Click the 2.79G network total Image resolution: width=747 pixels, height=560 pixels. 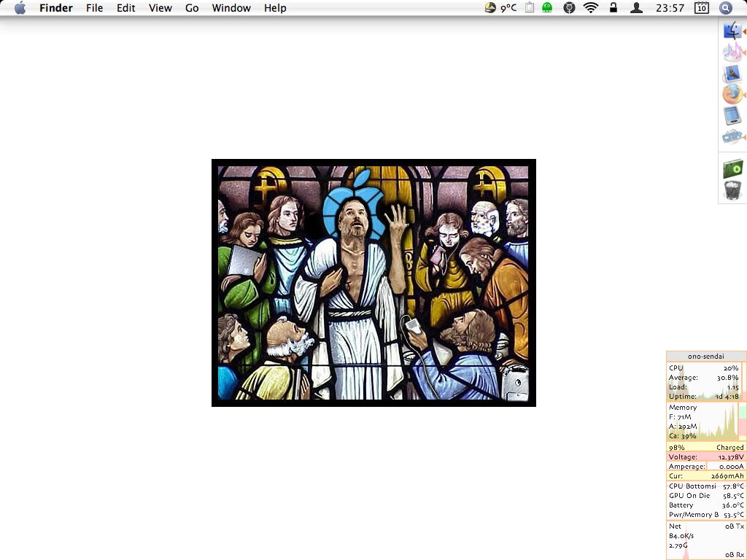(x=678, y=545)
